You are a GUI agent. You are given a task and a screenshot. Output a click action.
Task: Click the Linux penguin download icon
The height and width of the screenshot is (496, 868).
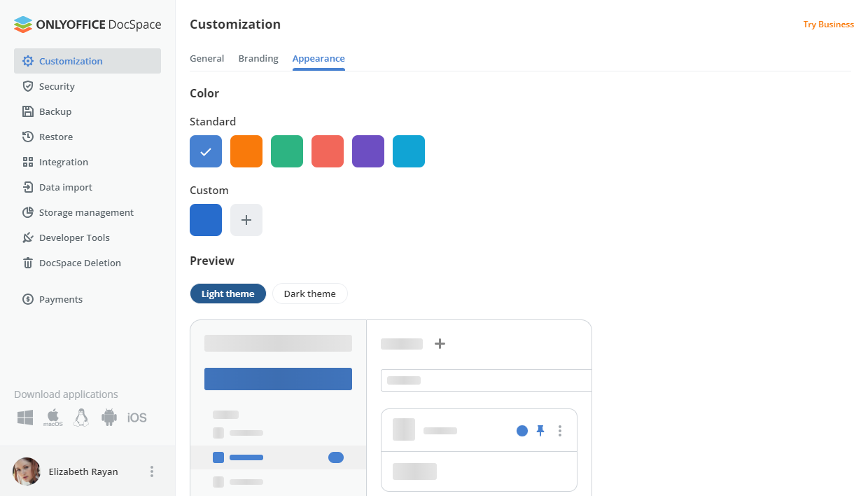point(81,418)
